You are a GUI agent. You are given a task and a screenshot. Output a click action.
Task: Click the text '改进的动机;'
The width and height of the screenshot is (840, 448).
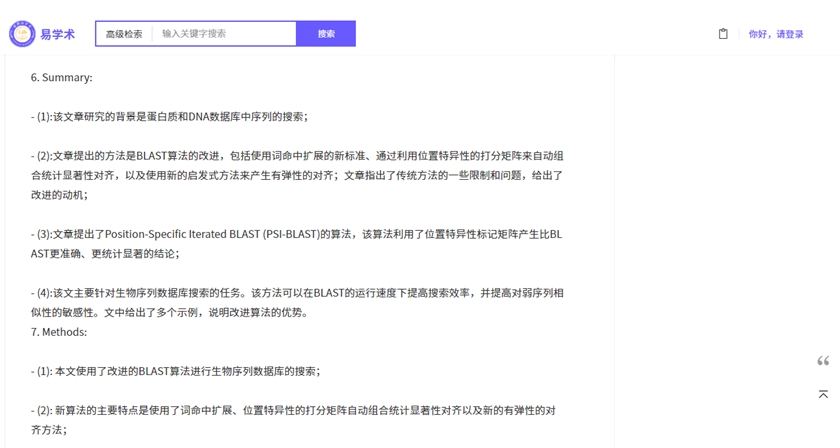(x=59, y=195)
